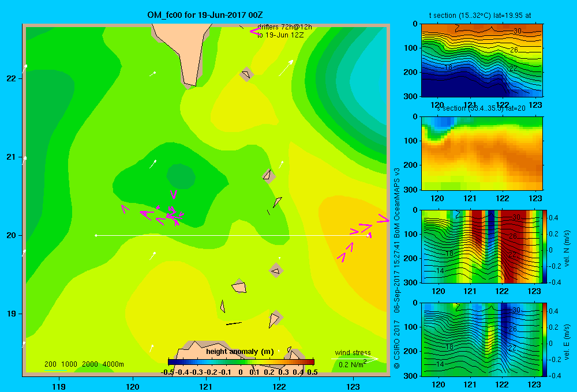Click the "wind stress" label
The image size is (577, 392).
(353, 352)
